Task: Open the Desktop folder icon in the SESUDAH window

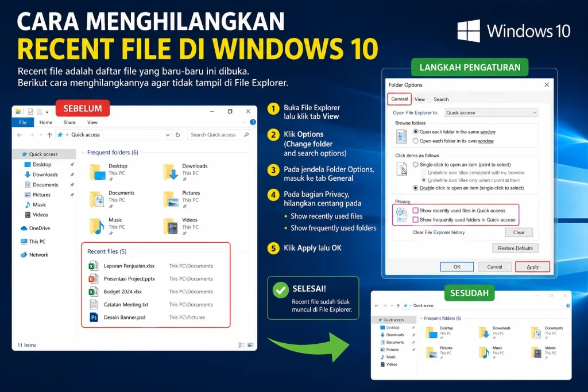Action: (x=432, y=332)
